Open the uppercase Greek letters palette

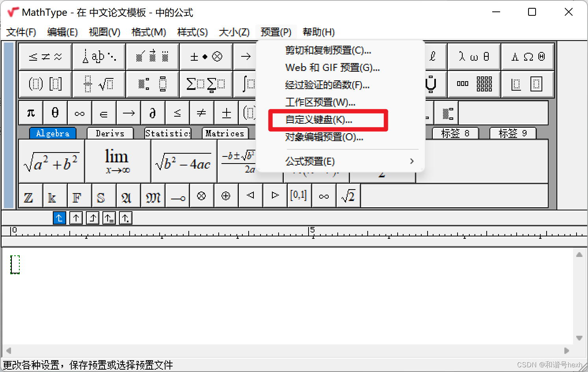(x=528, y=56)
